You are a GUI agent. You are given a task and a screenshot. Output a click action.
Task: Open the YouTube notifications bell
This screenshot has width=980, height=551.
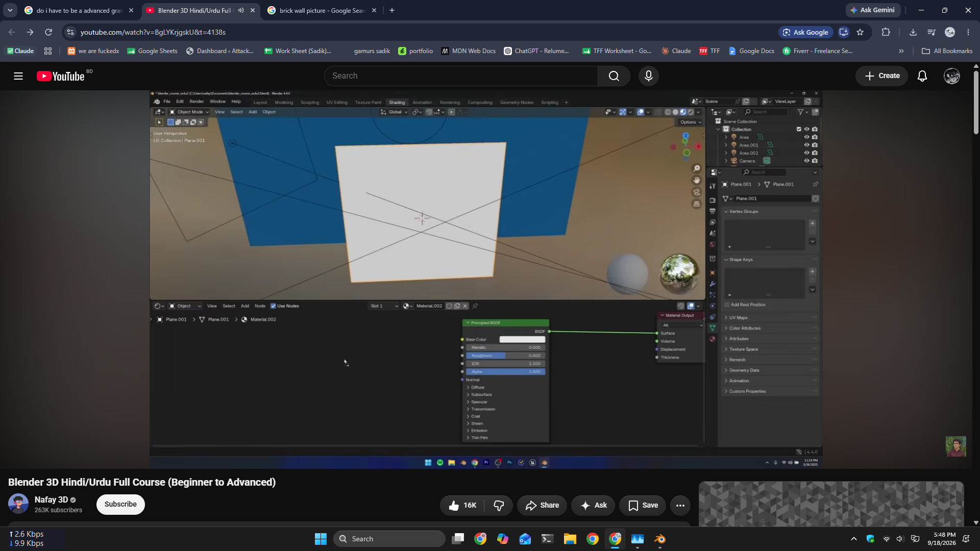click(x=922, y=76)
